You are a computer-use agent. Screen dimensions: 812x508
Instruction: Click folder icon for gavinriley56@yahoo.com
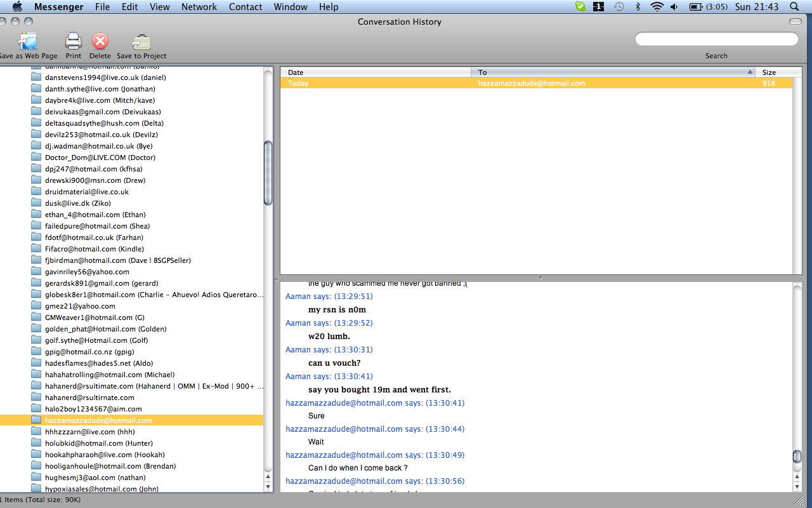click(36, 272)
